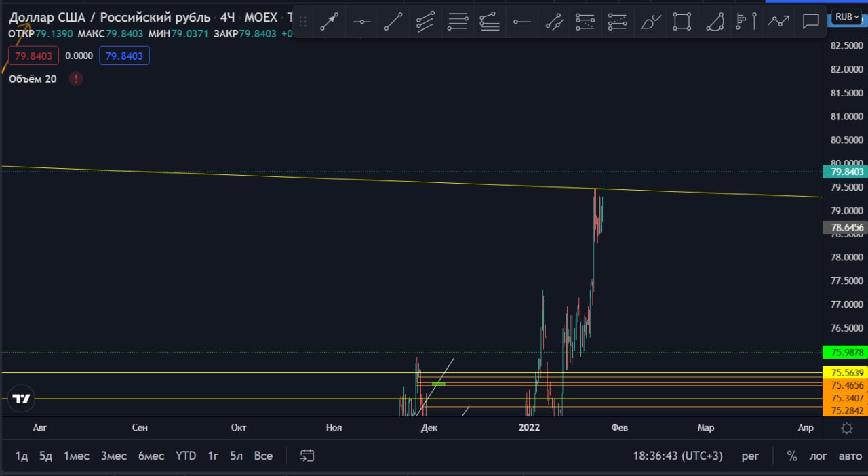
Task: Click the Фев time axis label
Action: [620, 427]
